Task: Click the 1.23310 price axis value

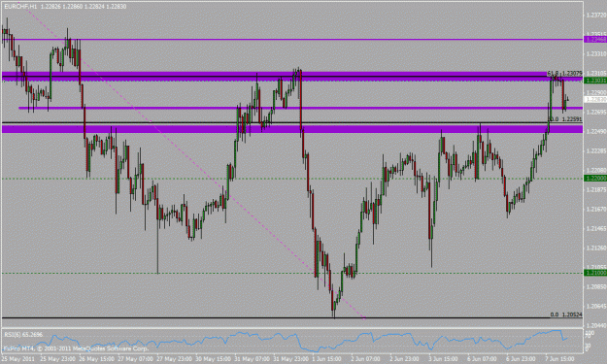Action: 596,53
